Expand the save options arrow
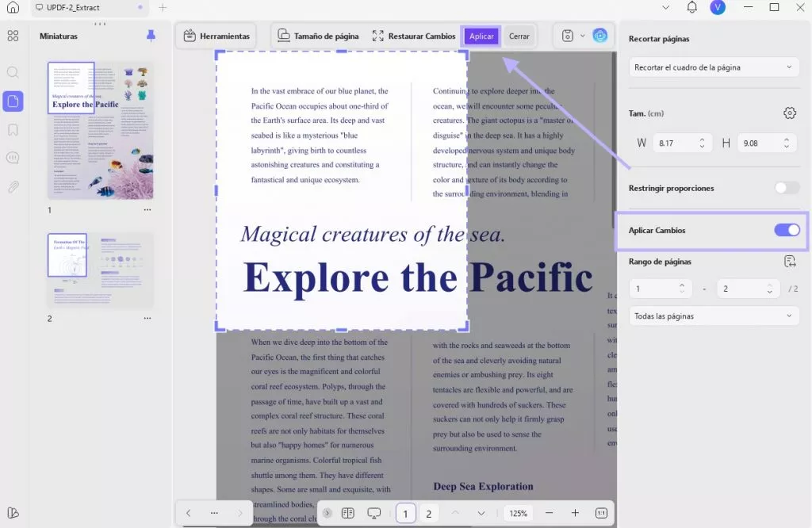The width and height of the screenshot is (812, 528). 583,36
